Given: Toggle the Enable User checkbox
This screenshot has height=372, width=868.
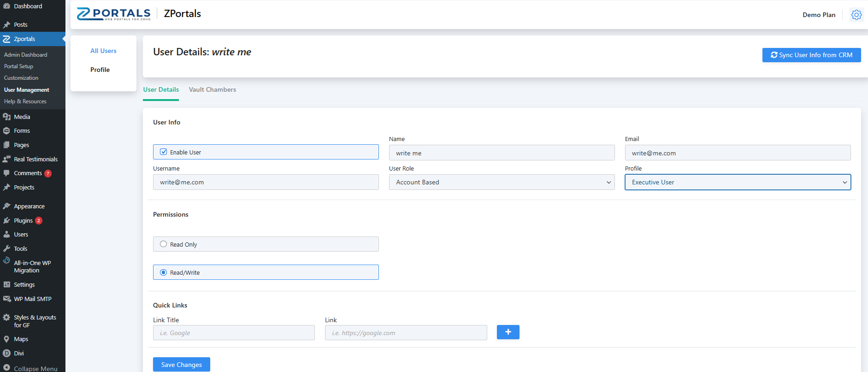Looking at the screenshot, I should coord(164,152).
